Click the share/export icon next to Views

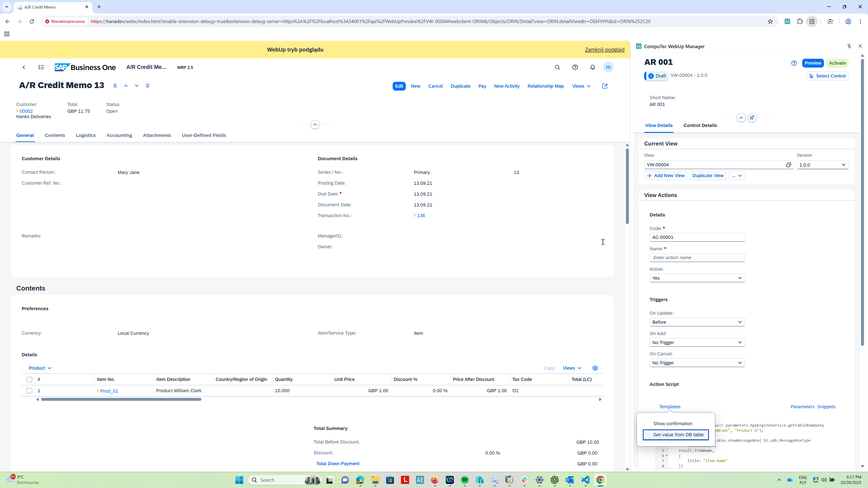(x=605, y=86)
